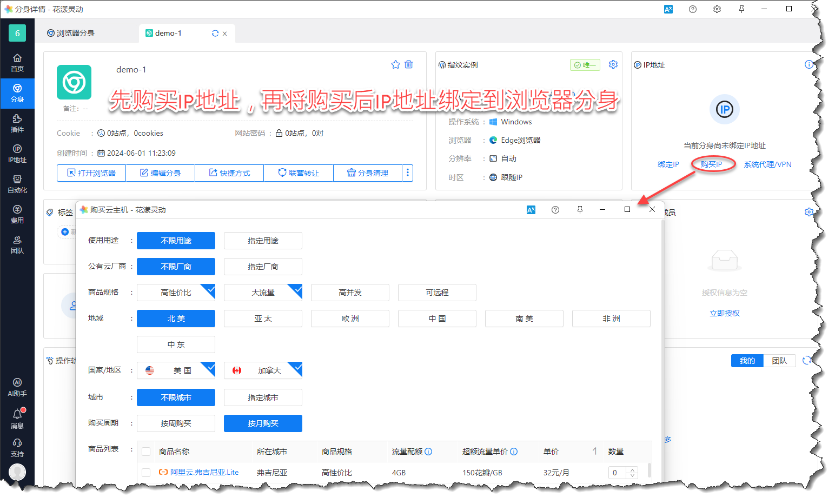835x504 pixels.
Task: Expand more actions menu beside 分身清理
Action: pos(408,173)
